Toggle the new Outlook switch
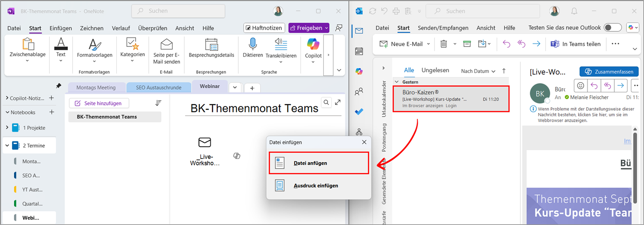The image size is (644, 225). coord(613,28)
